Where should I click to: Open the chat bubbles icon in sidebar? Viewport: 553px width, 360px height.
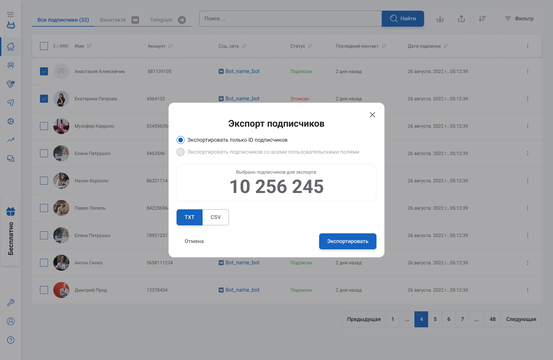(x=11, y=159)
